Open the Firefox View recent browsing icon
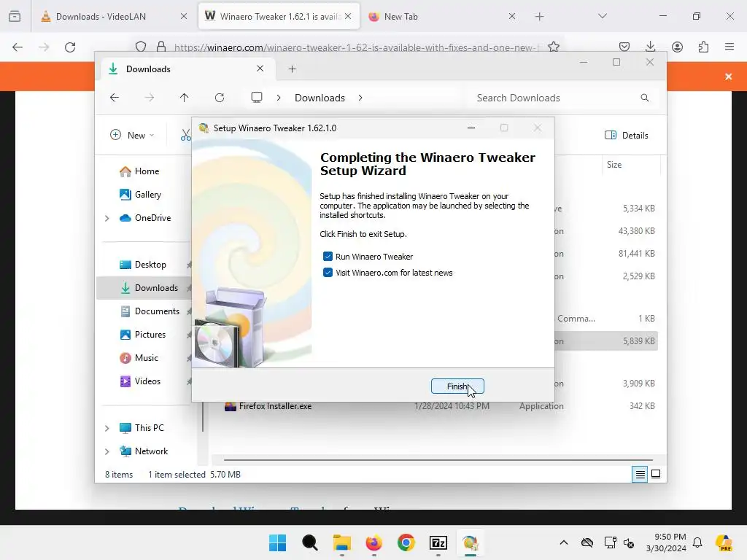This screenshot has width=747, height=560. click(x=15, y=17)
